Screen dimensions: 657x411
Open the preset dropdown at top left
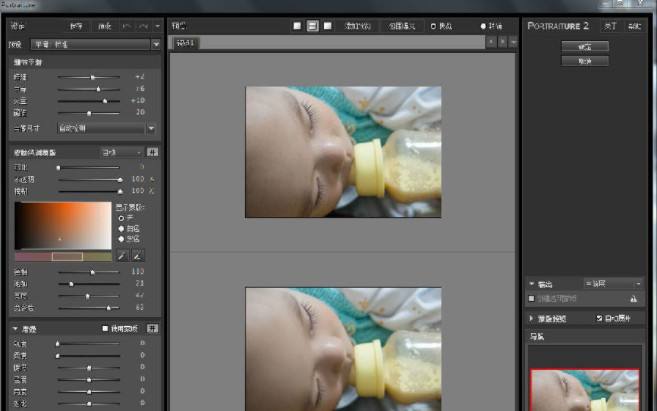[x=155, y=44]
